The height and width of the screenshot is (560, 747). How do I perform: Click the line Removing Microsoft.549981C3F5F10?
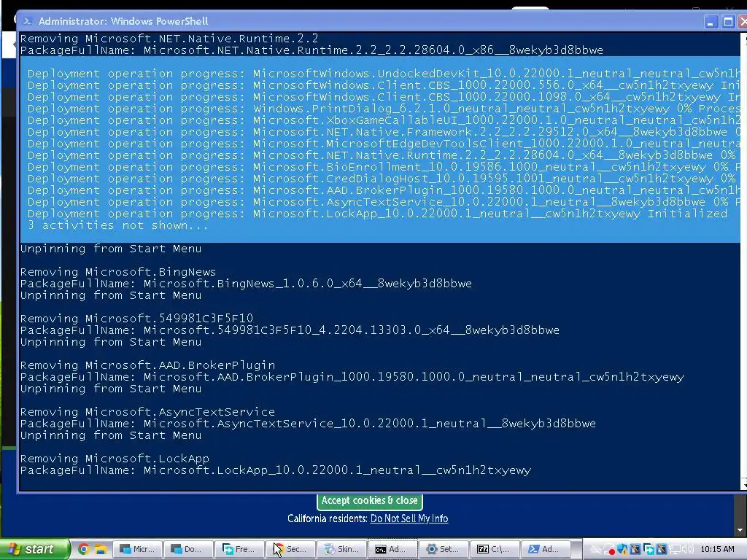coord(136,319)
